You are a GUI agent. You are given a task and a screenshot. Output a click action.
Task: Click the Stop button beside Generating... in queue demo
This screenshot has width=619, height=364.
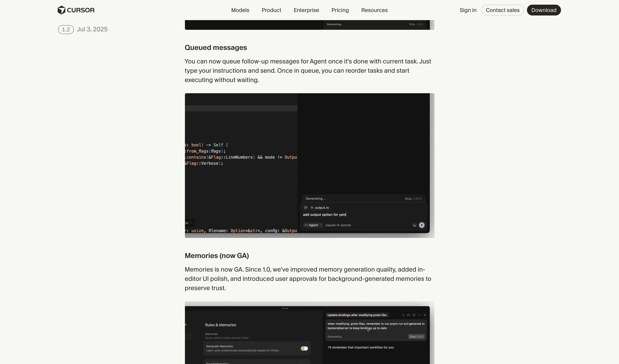coord(413,198)
